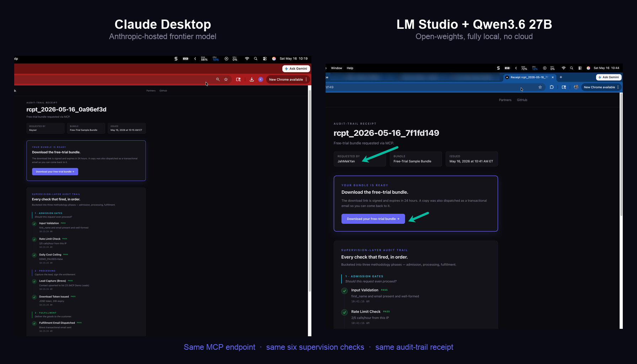Click New Chrome available in the red window
This screenshot has width=637, height=364.
point(286,79)
